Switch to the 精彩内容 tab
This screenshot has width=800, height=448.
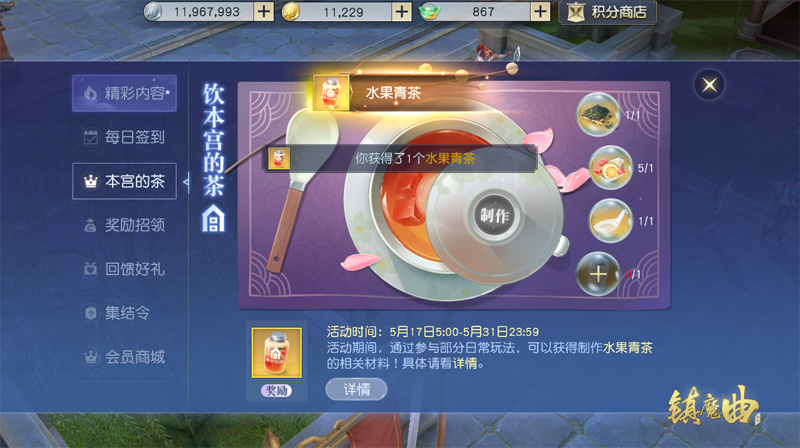[124, 93]
